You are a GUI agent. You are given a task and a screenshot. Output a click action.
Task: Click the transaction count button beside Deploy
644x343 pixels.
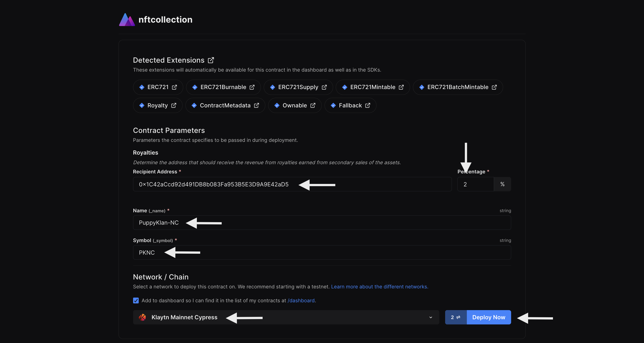point(455,317)
